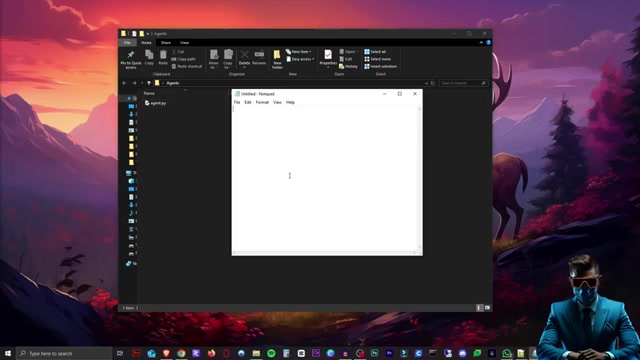Open Notepad View menu
Image resolution: width=640 pixels, height=360 pixels.
(x=277, y=102)
